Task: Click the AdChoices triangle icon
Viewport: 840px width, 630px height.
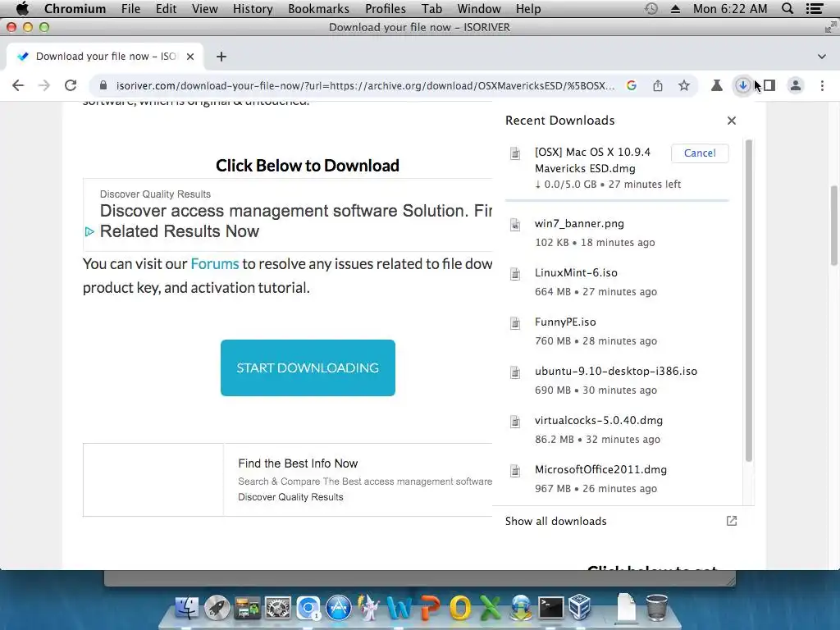Action: [89, 231]
